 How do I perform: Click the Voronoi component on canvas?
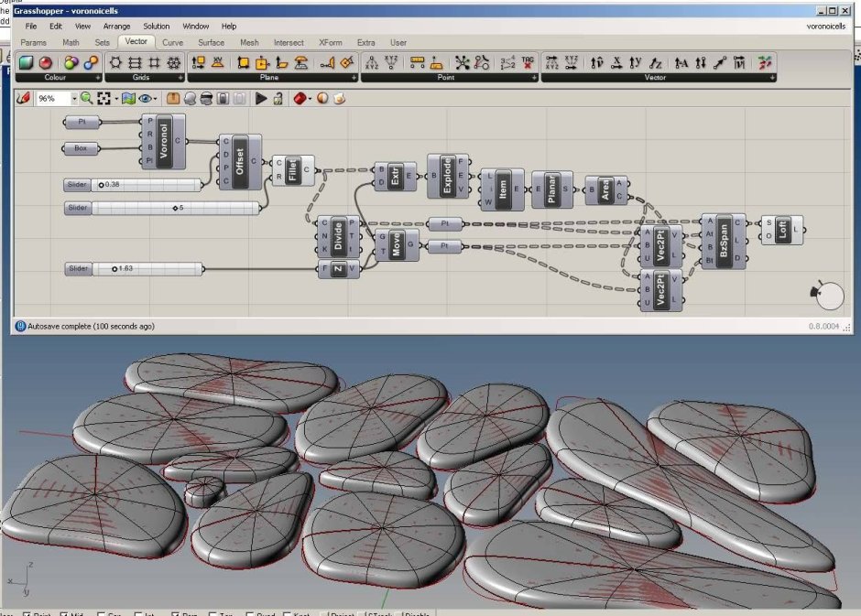pyautogui.click(x=164, y=141)
